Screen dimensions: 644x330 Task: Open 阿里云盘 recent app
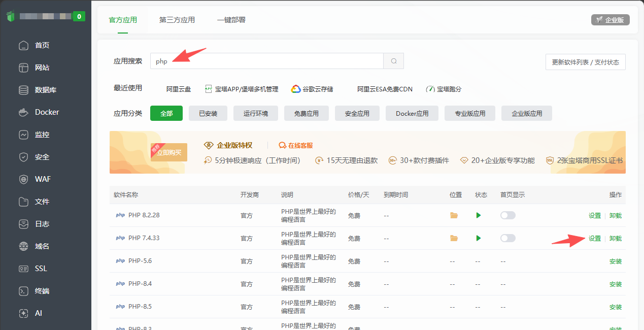point(179,89)
